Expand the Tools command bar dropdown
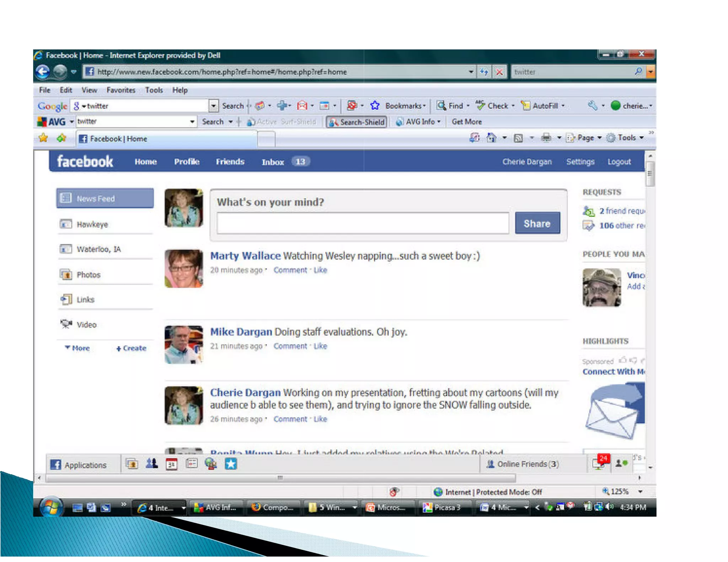Image resolution: width=728 pixels, height=562 pixels. (642, 138)
